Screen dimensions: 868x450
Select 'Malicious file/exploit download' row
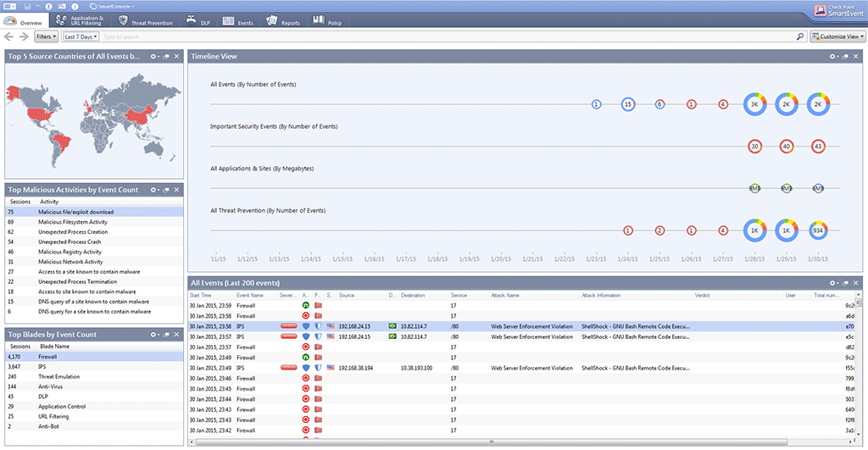(94, 212)
